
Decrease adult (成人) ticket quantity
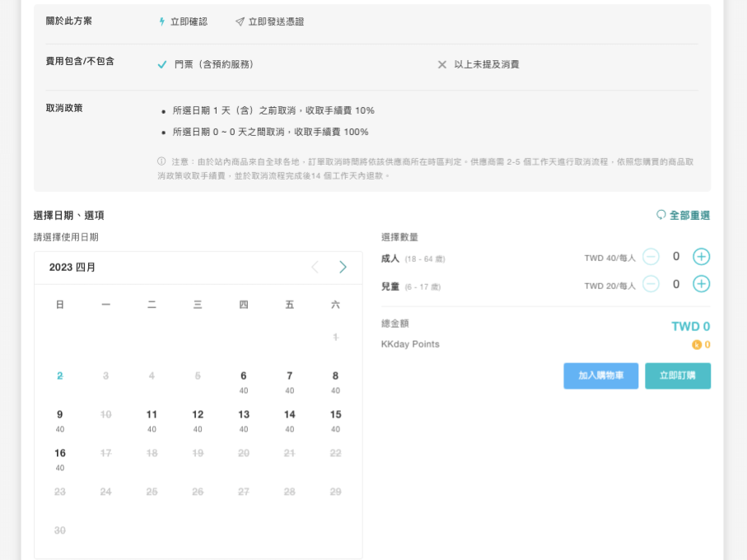click(x=651, y=257)
